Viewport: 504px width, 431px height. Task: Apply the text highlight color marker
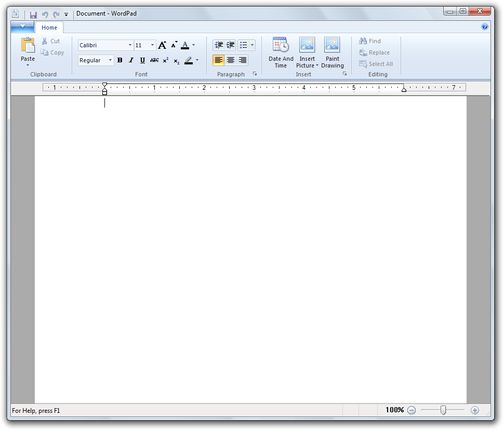click(189, 60)
